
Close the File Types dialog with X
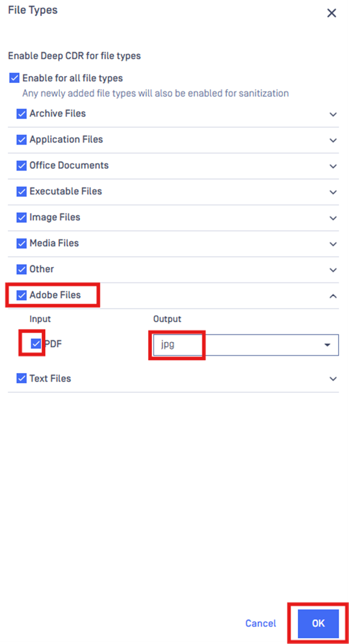(x=331, y=13)
